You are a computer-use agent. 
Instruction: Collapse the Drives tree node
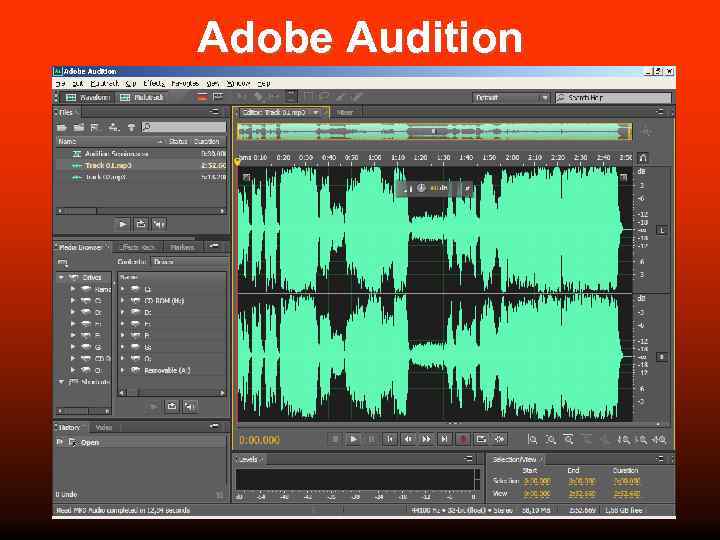click(x=61, y=277)
